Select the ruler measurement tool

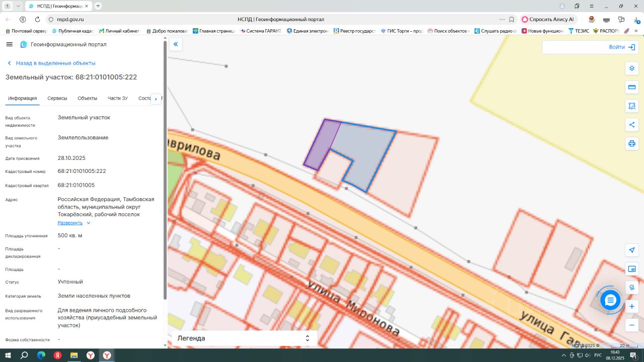click(632, 87)
